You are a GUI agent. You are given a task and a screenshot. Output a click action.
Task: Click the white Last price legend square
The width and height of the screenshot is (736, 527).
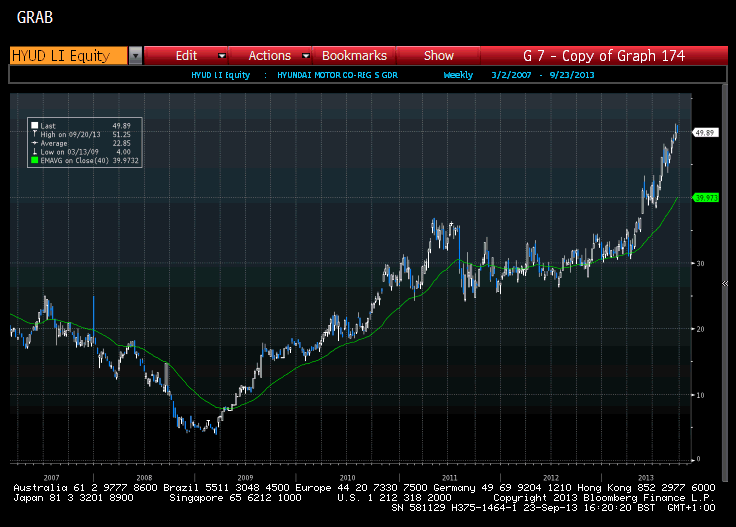pos(35,125)
